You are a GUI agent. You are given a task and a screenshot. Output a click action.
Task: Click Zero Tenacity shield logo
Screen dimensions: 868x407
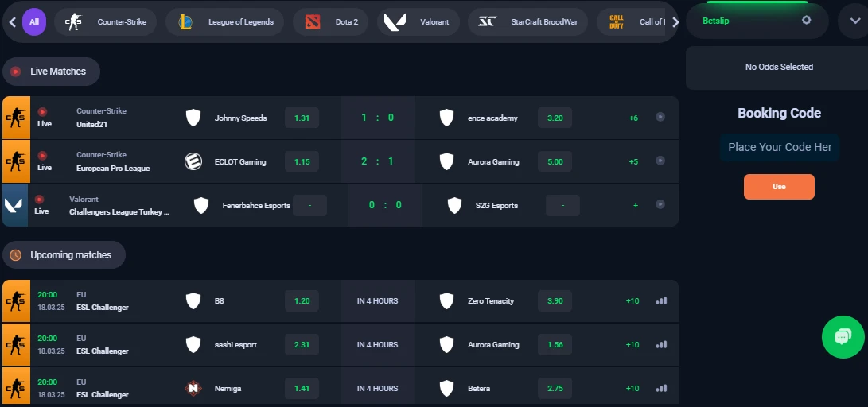coord(447,300)
